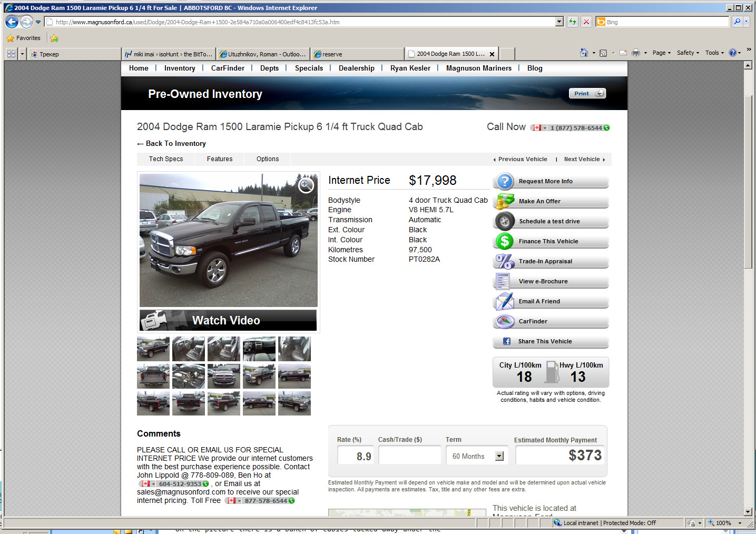This screenshot has height=534, width=756.
Task: Open the Safety menu dropdown
Action: pyautogui.click(x=688, y=53)
